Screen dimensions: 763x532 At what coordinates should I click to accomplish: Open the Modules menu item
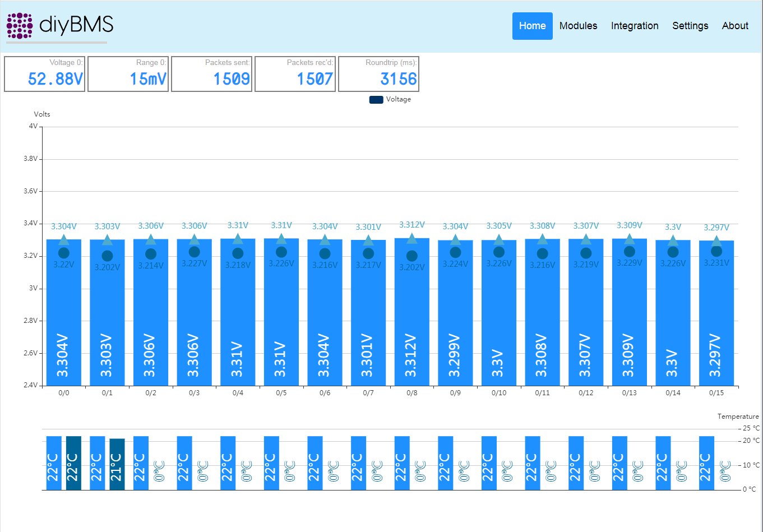coord(578,26)
